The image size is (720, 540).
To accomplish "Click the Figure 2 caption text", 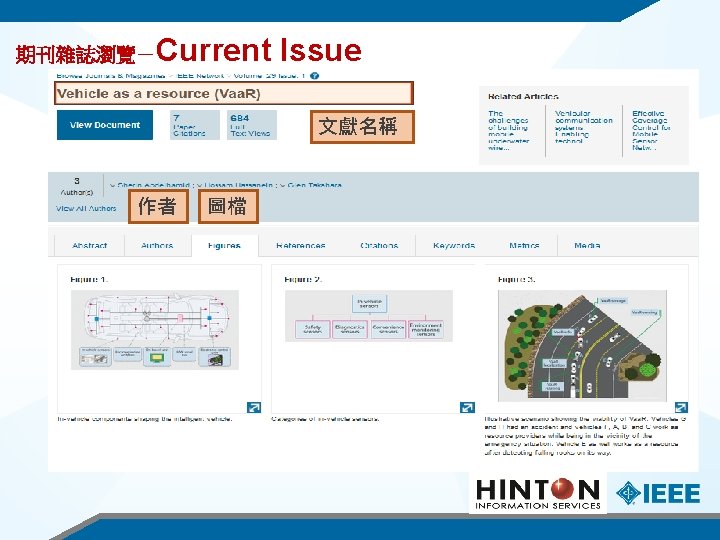I will 325,419.
